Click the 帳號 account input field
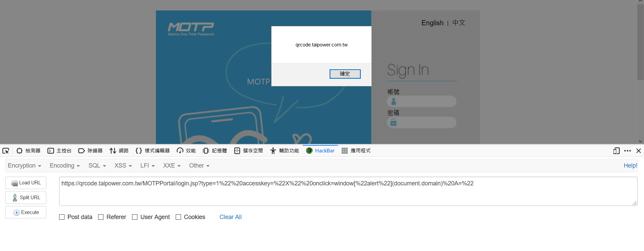Image resolution: width=644 pixels, height=251 pixels. (422, 101)
